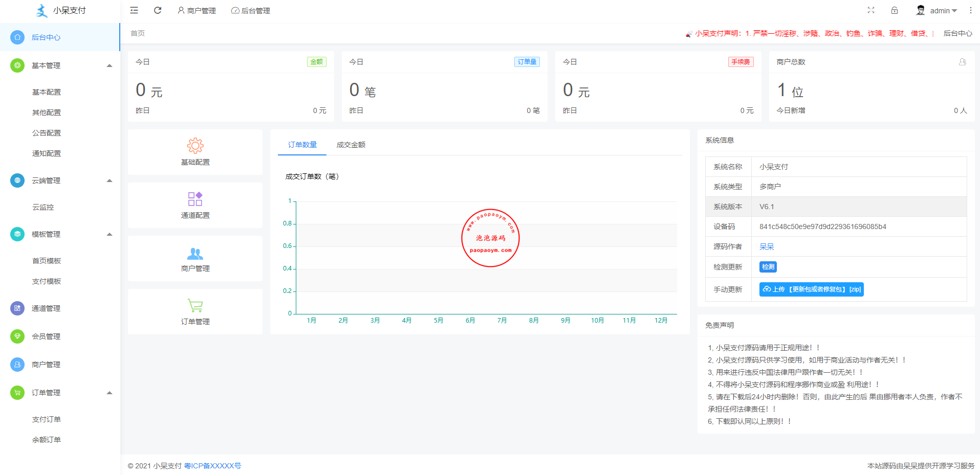Click the refresh icon in top bar
The image size is (980, 475).
click(158, 10)
